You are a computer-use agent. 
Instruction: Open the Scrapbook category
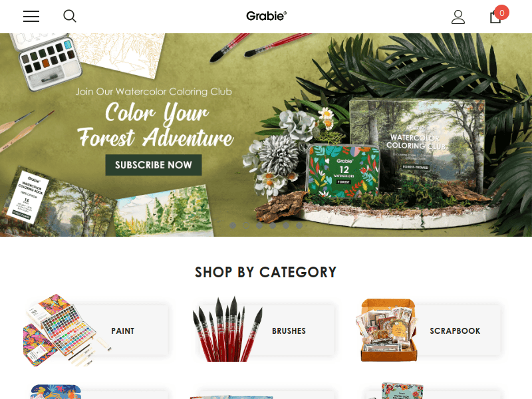tap(455, 331)
